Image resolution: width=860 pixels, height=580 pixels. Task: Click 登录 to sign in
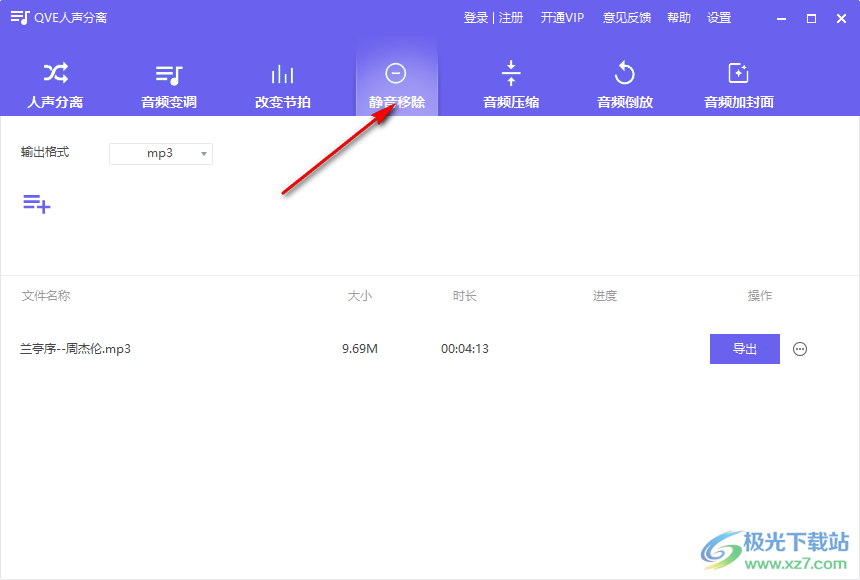pos(474,17)
